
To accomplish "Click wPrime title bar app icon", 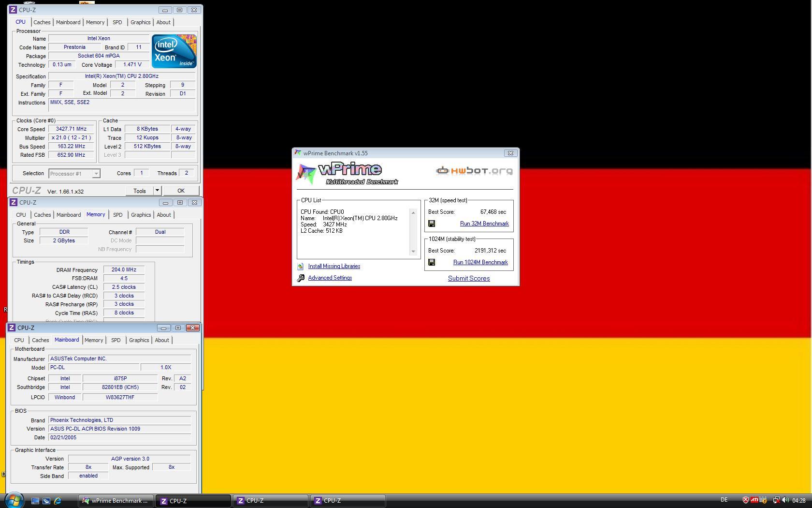I will 298,153.
